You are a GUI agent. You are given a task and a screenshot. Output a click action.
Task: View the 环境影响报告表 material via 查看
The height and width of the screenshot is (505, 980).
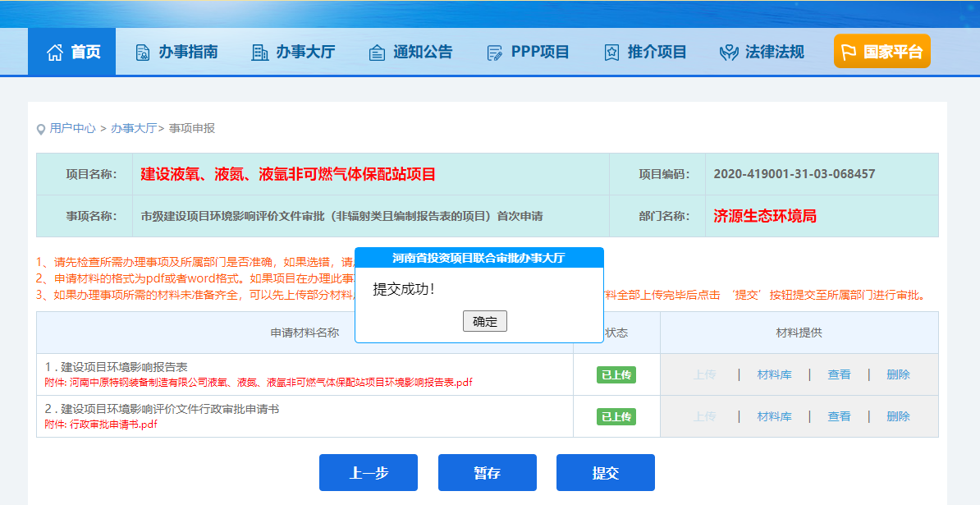point(839,374)
